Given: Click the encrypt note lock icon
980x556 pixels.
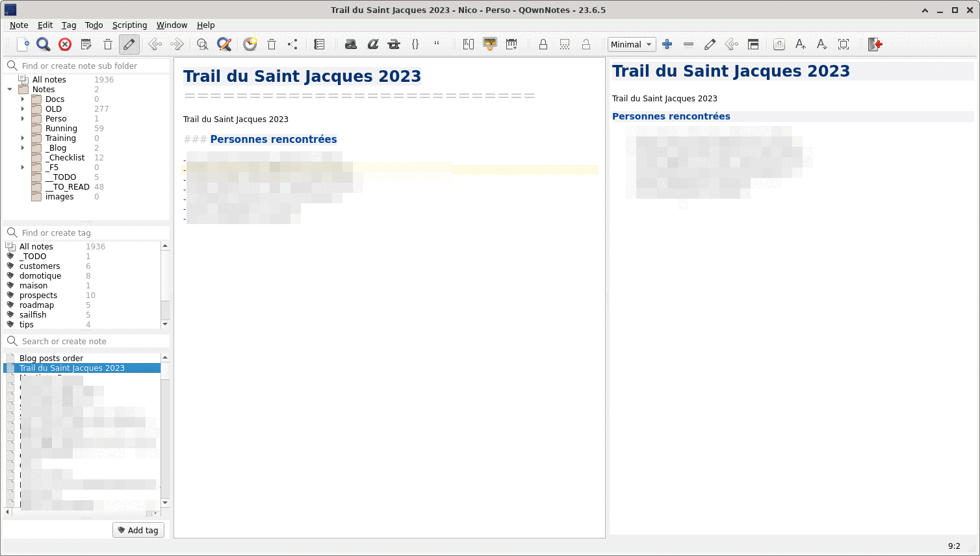Looking at the screenshot, I should point(543,44).
